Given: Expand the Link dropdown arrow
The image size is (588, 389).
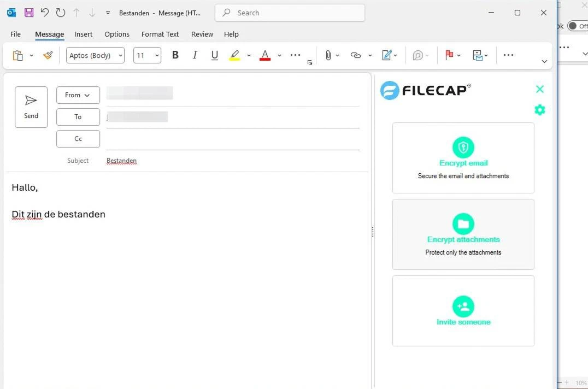Looking at the screenshot, I should [x=370, y=56].
